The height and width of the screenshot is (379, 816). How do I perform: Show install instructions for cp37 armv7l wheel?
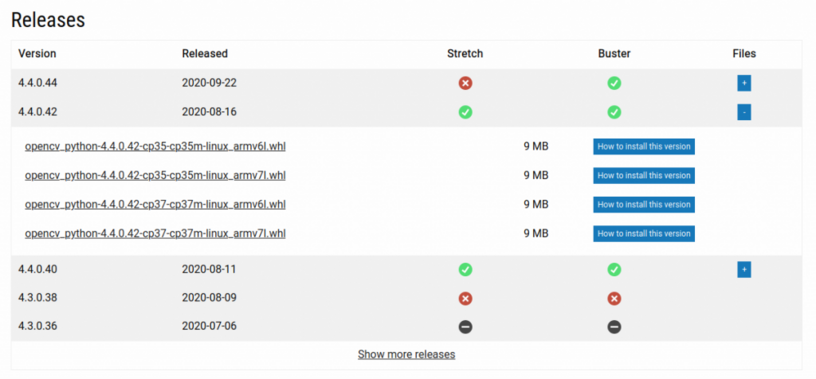coord(644,234)
